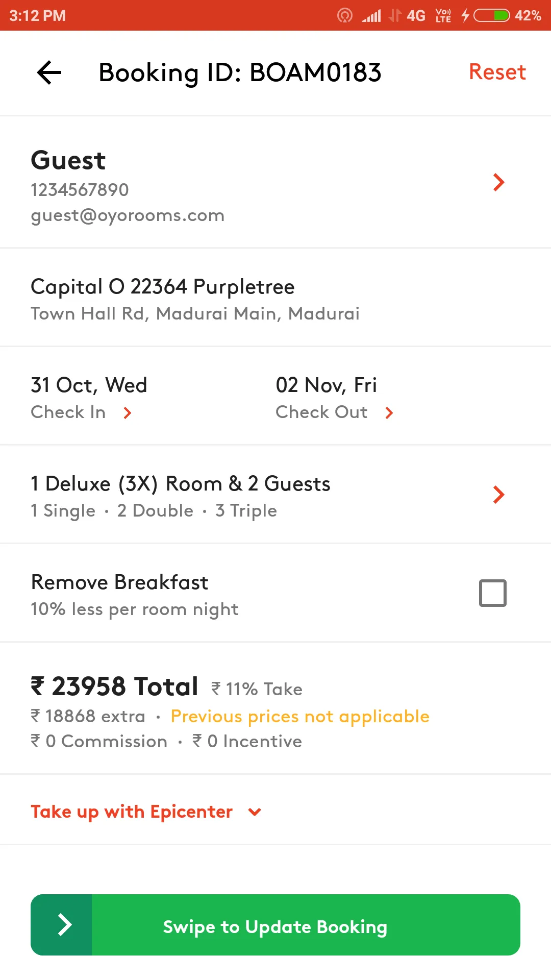The width and height of the screenshot is (551, 980).
Task: Open the 31 Oct, Wed check-in date
Action: pos(89,385)
